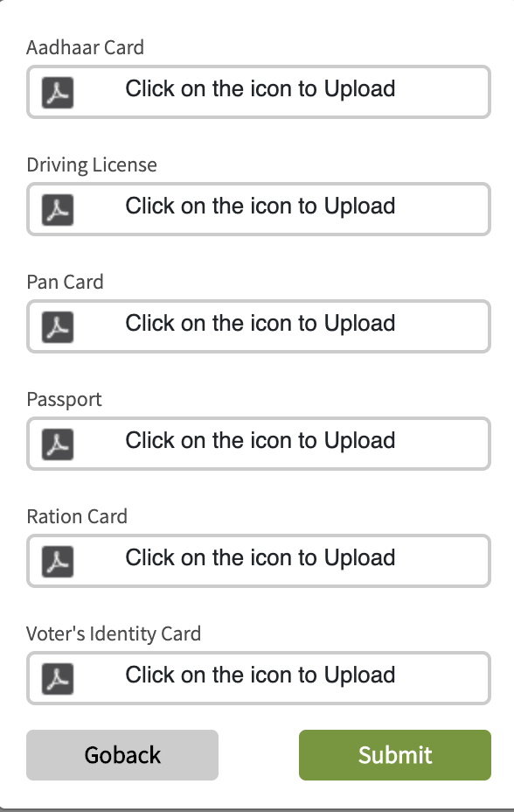The height and width of the screenshot is (812, 514).
Task: Submit the document upload form
Action: 394,755
